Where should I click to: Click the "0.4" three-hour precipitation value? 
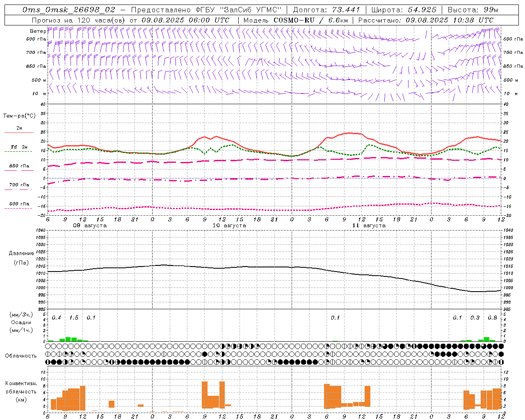point(57,318)
